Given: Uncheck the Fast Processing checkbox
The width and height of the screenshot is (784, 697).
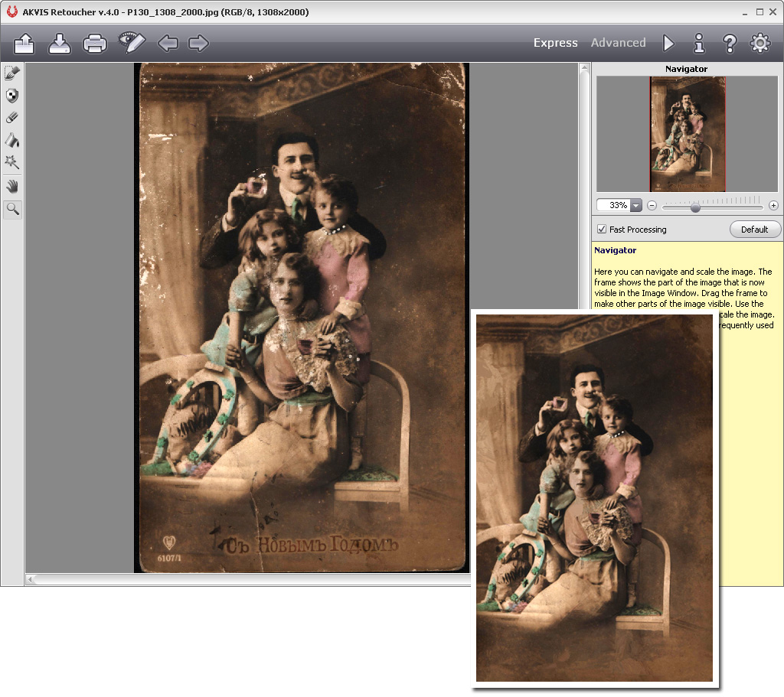Looking at the screenshot, I should pyautogui.click(x=602, y=230).
